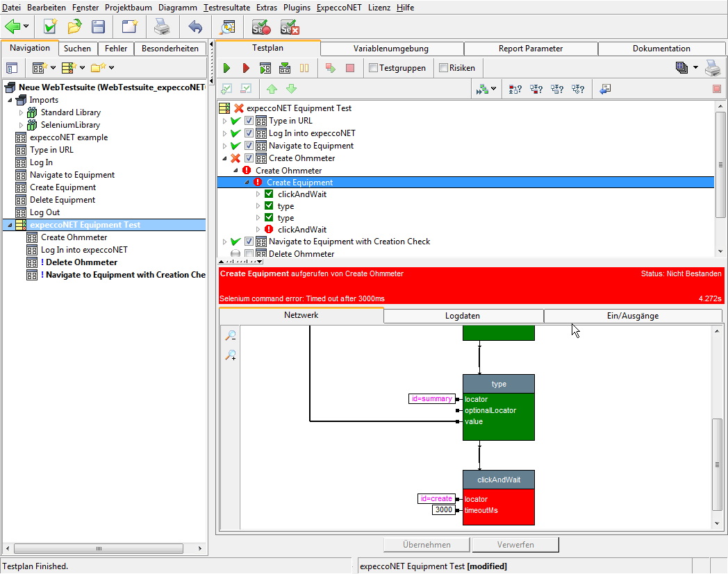Expand the Standard Library tree node
The height and width of the screenshot is (574, 728).
21,112
